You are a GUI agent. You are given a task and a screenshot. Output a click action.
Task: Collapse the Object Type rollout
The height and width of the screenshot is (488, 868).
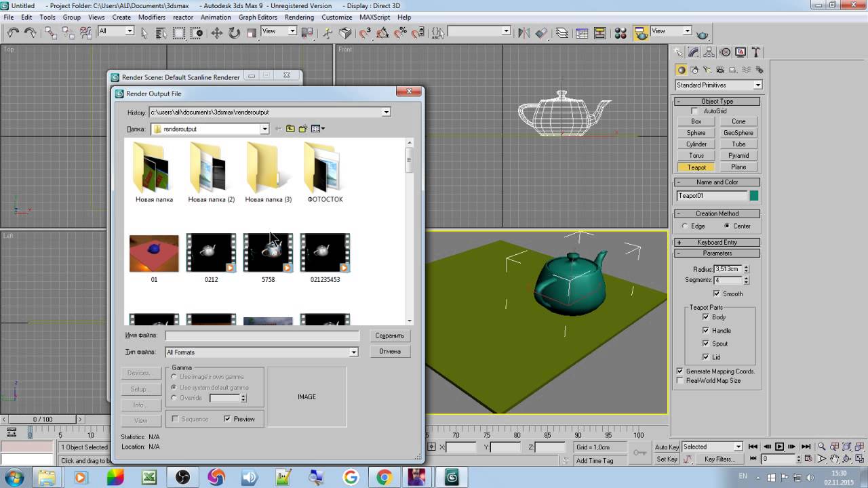tap(717, 101)
